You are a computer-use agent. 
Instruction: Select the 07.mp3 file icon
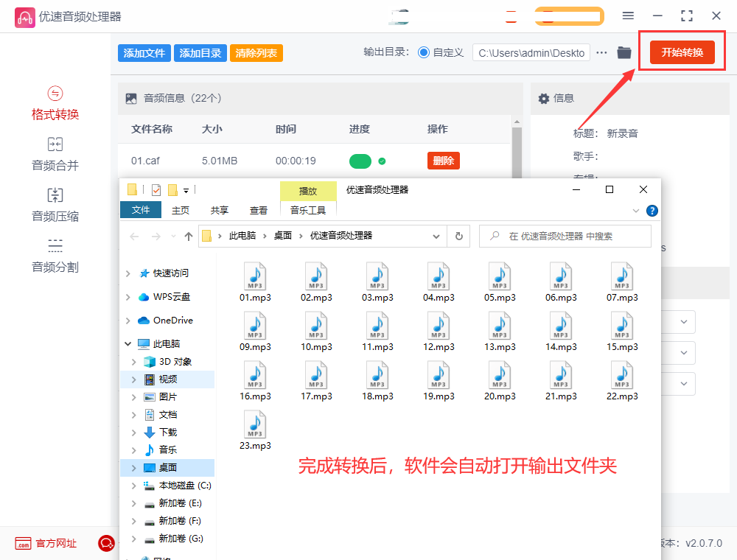(x=622, y=276)
